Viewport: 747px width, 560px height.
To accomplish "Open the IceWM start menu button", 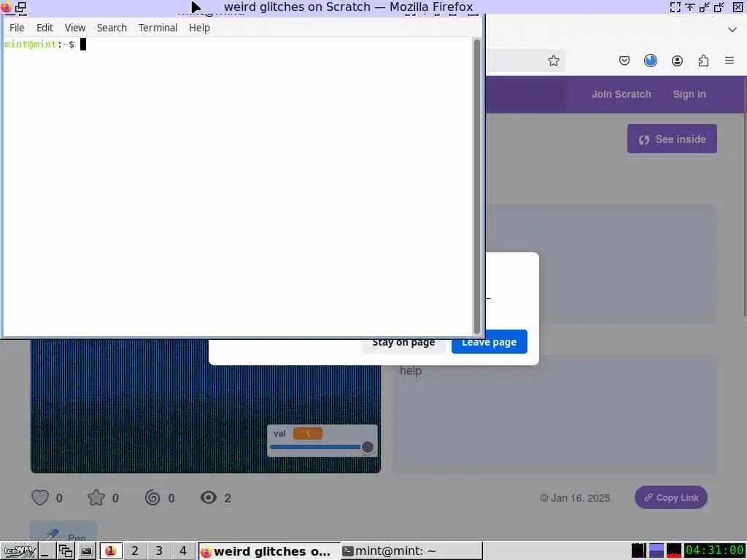I will [18, 551].
